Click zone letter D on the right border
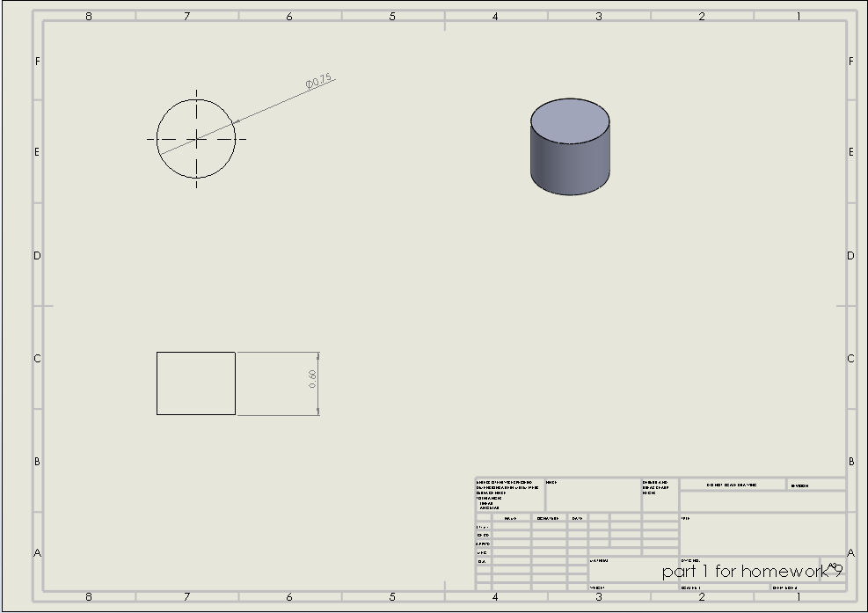Image resolution: width=868 pixels, height=613 pixels. 850,256
